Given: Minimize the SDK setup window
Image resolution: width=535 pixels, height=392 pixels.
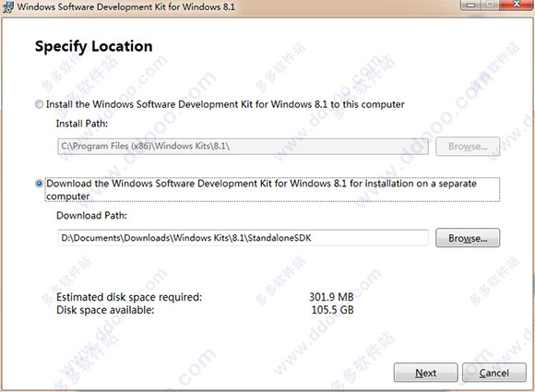Looking at the screenshot, I should [470, 5].
